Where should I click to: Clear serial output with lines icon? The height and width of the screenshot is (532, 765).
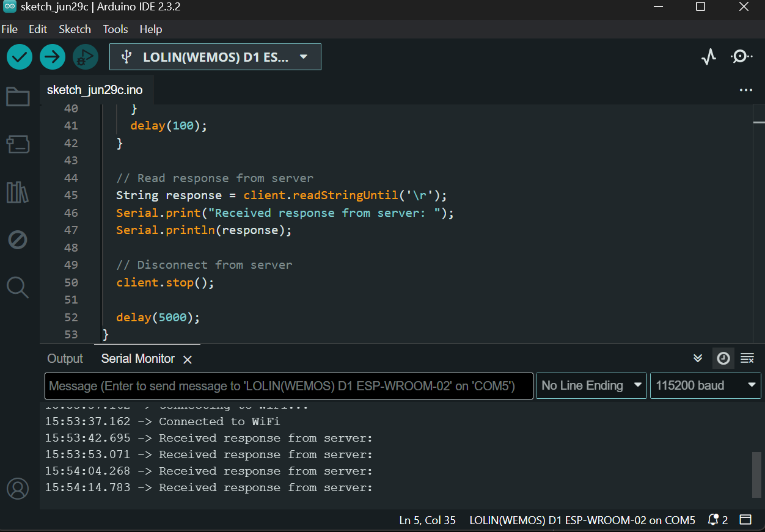click(747, 359)
